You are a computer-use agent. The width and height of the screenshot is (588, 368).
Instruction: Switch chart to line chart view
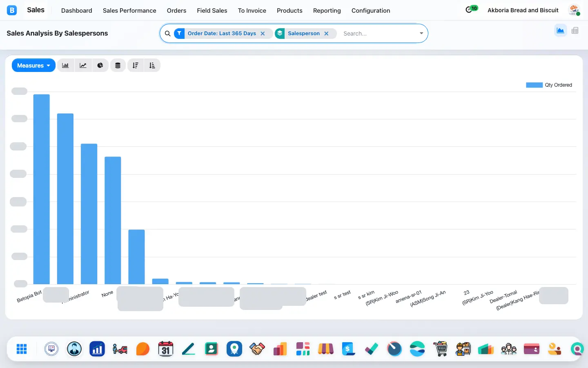83,65
